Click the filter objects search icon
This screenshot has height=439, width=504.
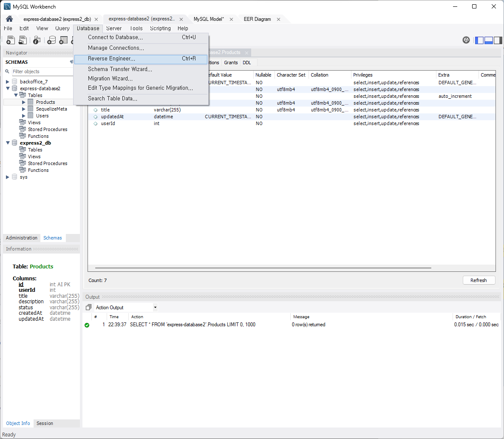coord(7,71)
